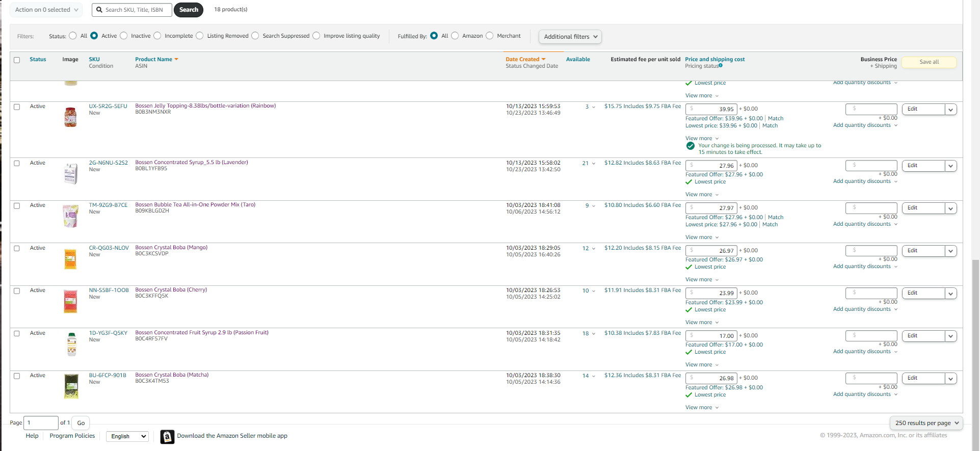Click price field showing 39.95
The width and height of the screenshot is (980, 451).
click(x=711, y=109)
